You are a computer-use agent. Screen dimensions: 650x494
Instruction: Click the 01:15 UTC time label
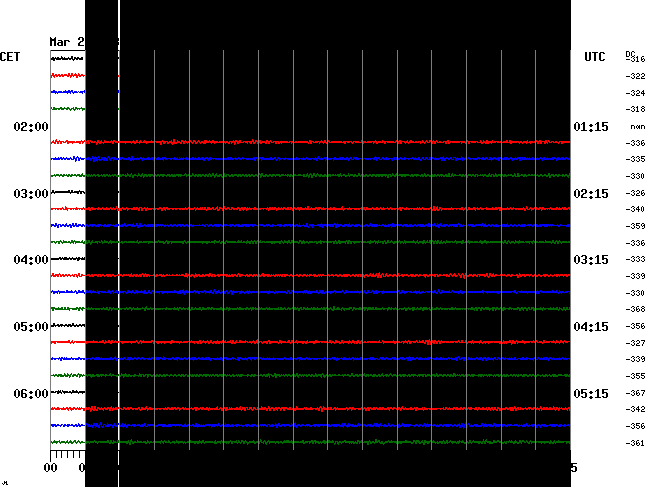click(x=591, y=126)
